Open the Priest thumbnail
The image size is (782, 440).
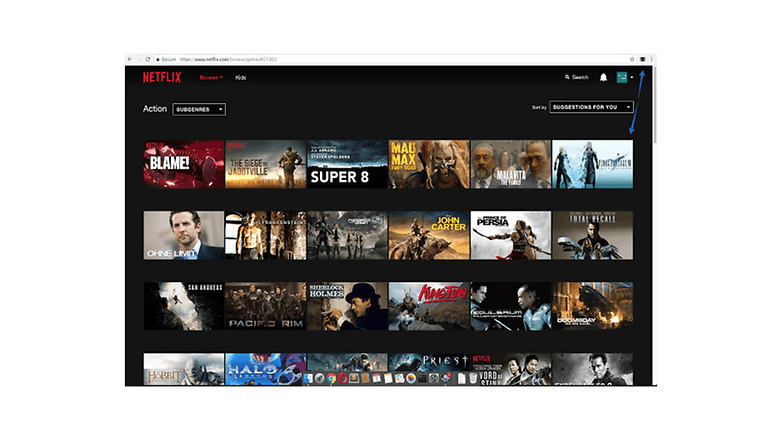point(429,363)
